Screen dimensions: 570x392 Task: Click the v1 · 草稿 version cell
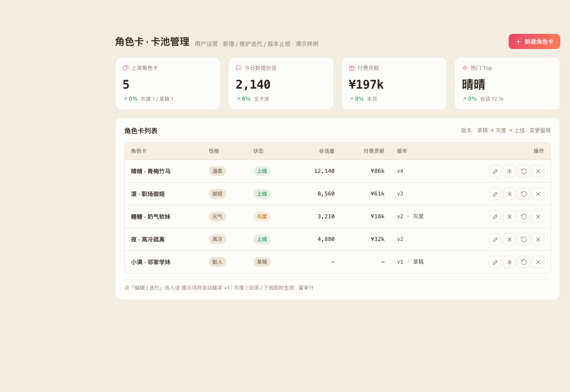click(x=410, y=262)
